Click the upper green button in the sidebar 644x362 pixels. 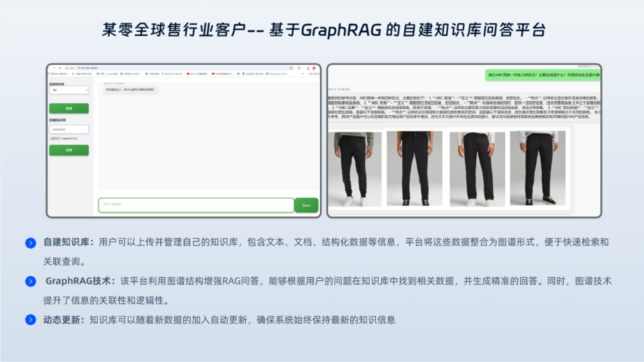tap(69, 109)
